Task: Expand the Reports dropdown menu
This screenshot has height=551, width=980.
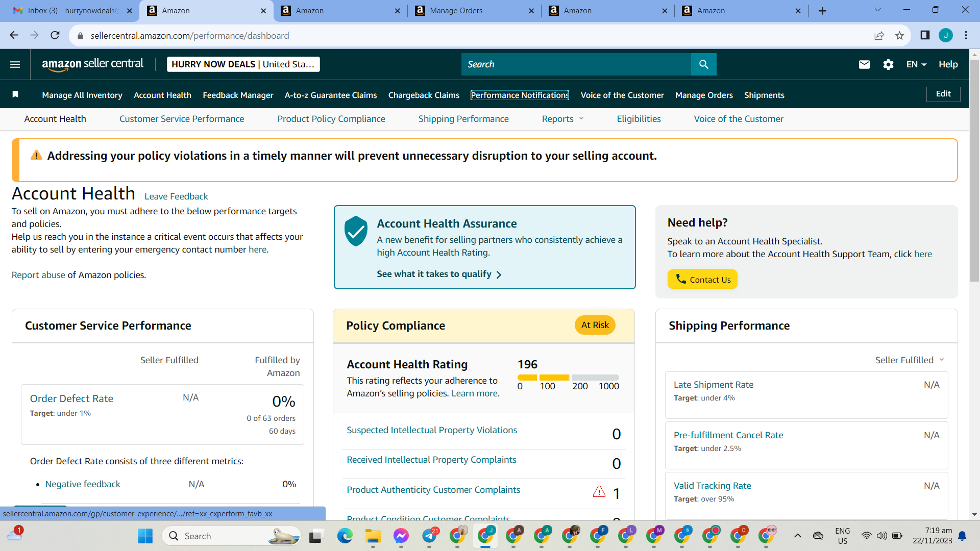Action: [x=562, y=119]
